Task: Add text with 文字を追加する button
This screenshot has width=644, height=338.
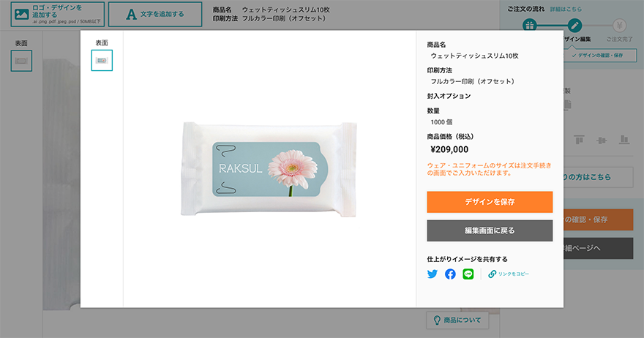Action: click(155, 15)
